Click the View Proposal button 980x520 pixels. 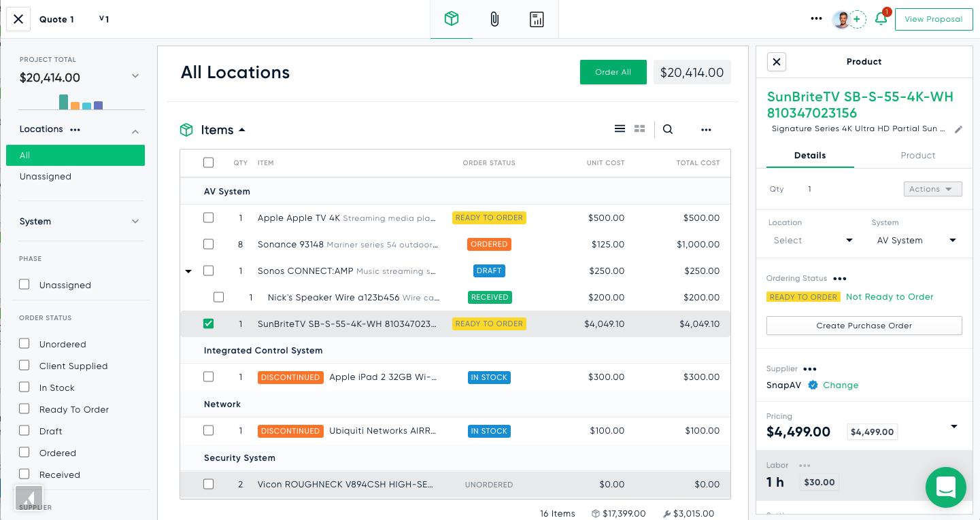click(934, 19)
